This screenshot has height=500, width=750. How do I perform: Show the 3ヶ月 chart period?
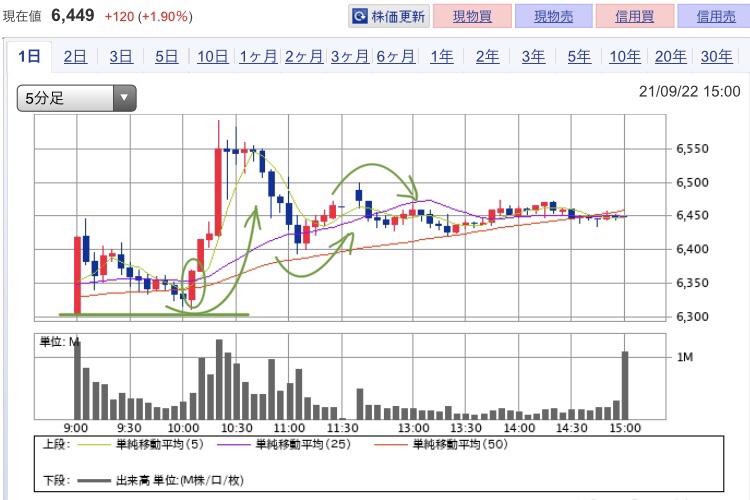pos(350,56)
